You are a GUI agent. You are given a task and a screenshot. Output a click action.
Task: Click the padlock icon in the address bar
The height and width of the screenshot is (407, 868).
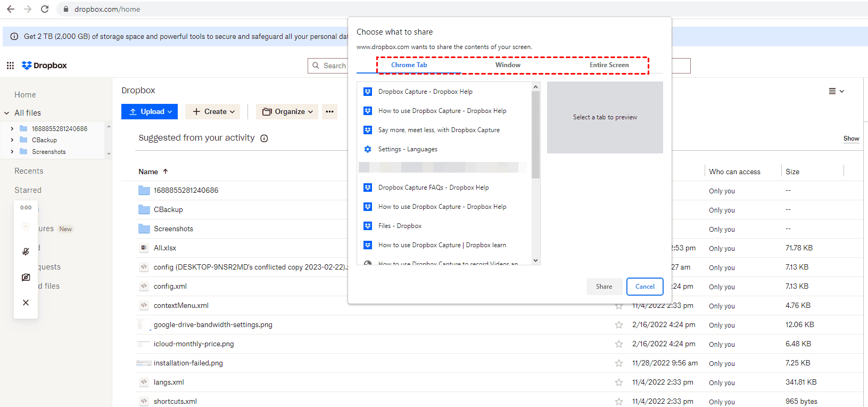coord(66,9)
